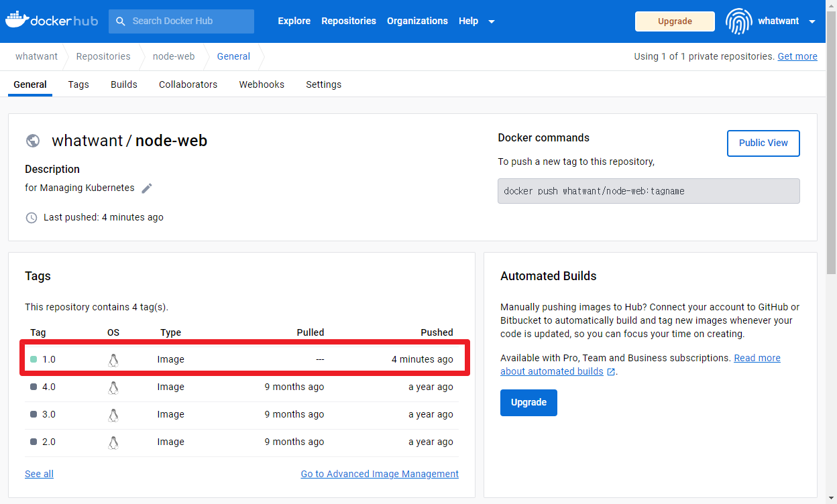Click Linux penguin icon in 3.0 row

[x=113, y=415]
